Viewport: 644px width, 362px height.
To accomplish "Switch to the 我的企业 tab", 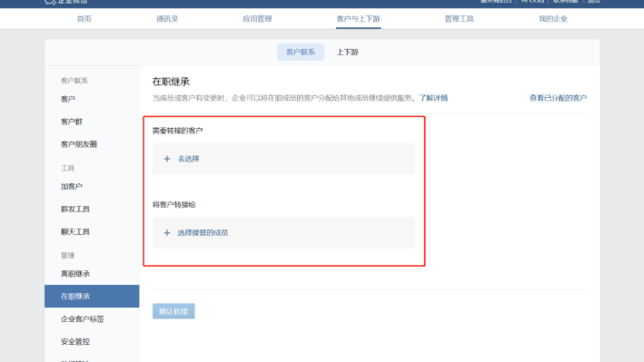I will [x=553, y=19].
